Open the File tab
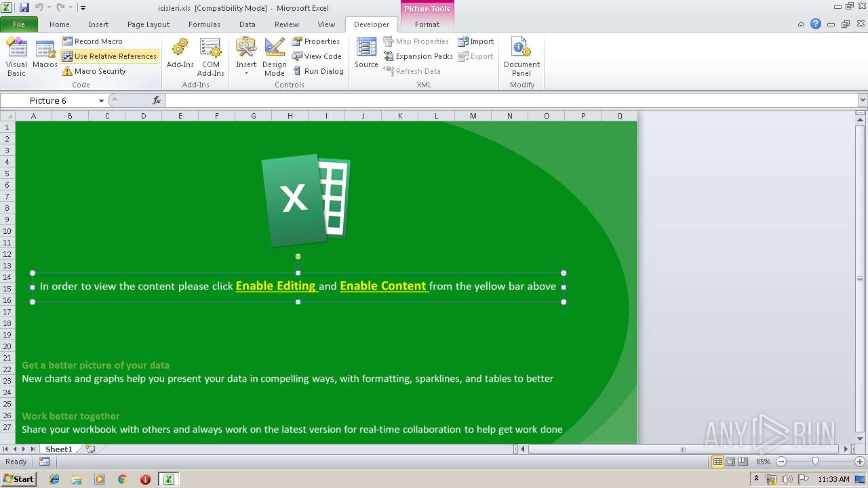Image resolution: width=868 pixels, height=488 pixels. [19, 24]
